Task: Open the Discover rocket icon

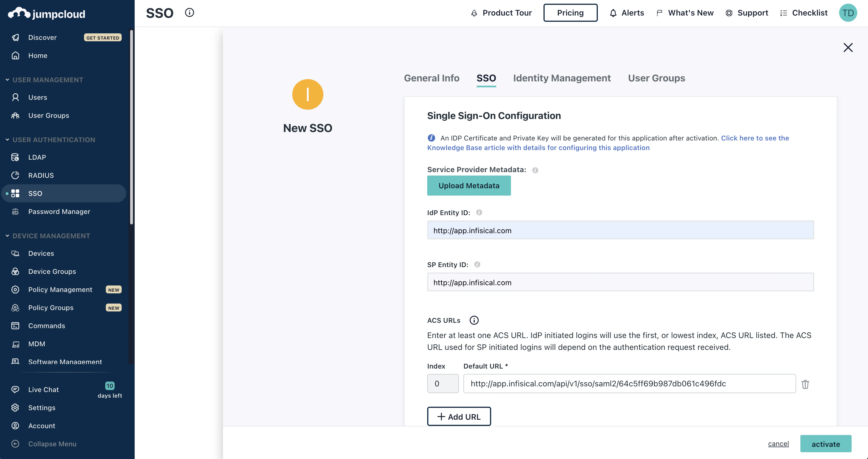Action: pos(16,37)
